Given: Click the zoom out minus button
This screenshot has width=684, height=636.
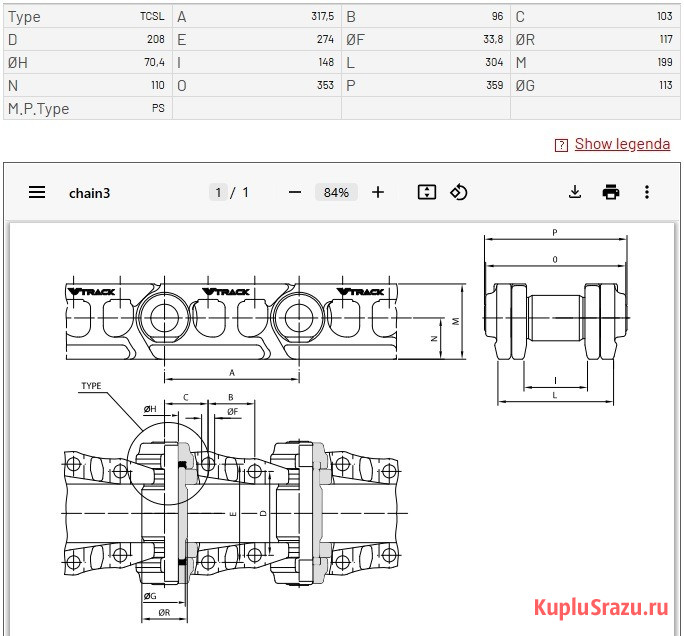Looking at the screenshot, I should coord(295,192).
